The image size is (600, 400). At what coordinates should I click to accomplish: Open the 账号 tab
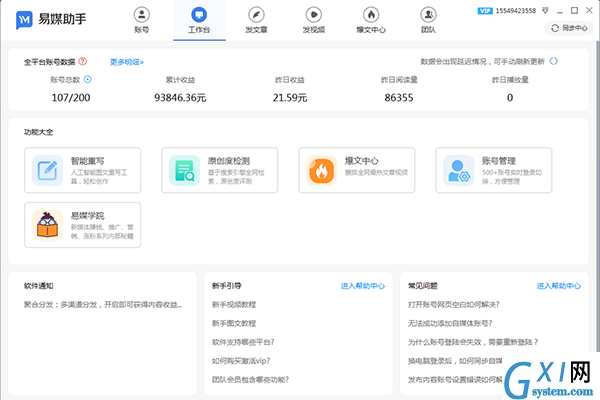(142, 20)
